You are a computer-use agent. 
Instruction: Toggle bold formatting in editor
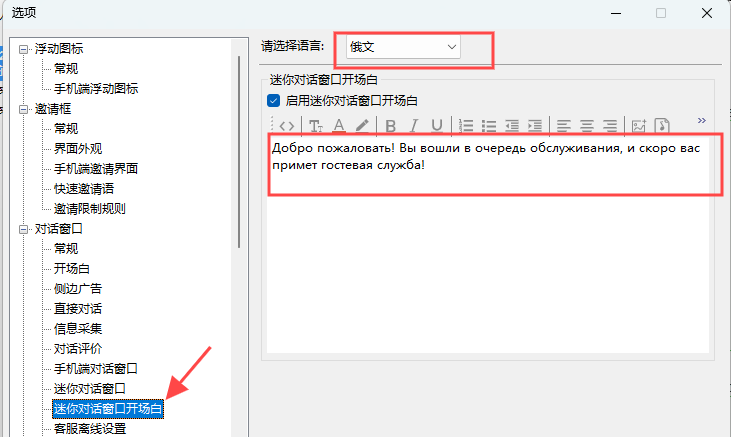click(x=391, y=125)
